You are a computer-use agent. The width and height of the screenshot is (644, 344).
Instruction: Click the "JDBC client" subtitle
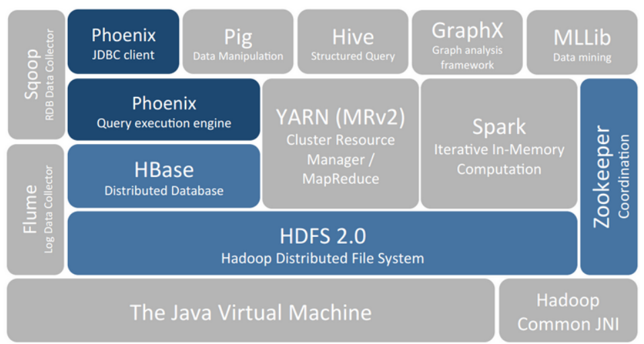pos(123,55)
